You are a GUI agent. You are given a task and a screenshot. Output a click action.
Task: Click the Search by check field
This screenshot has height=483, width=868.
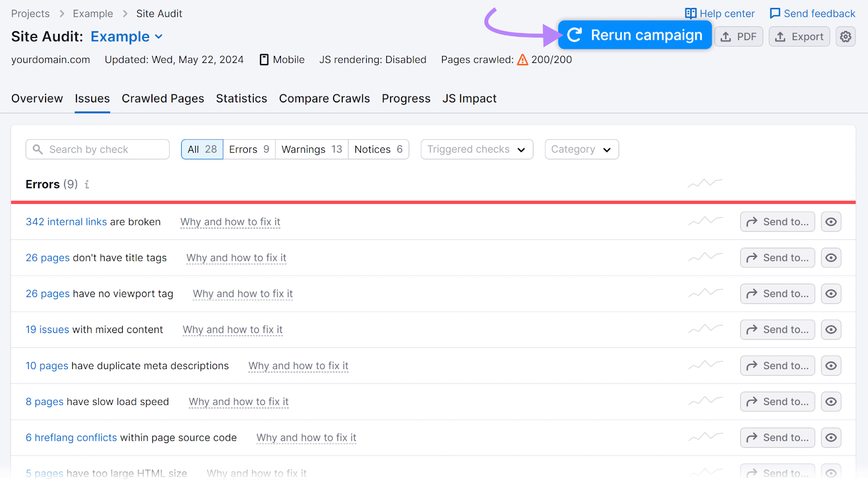click(98, 150)
